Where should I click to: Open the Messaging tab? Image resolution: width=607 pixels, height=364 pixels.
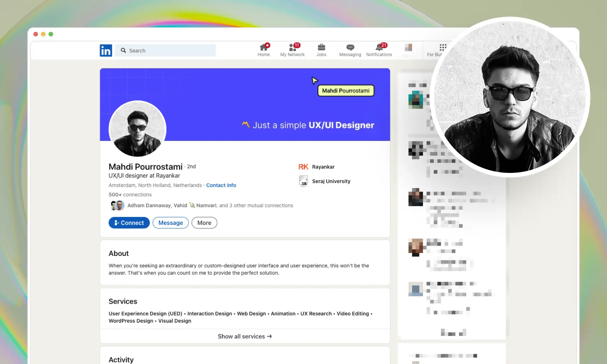pos(350,50)
